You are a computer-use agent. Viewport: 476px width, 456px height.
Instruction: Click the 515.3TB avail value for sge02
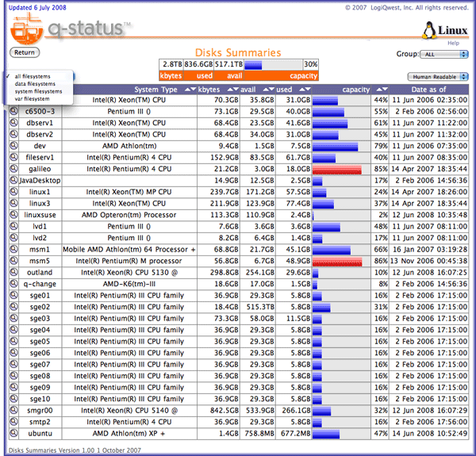(260, 307)
